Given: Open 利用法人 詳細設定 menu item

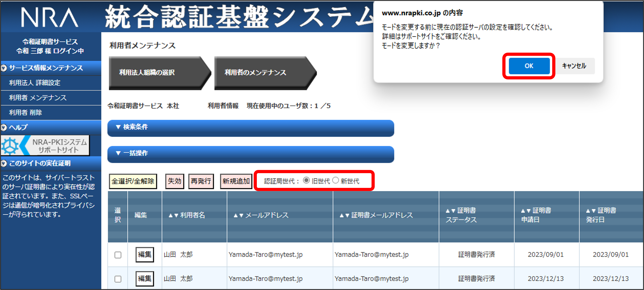Looking at the screenshot, I should click(x=35, y=83).
